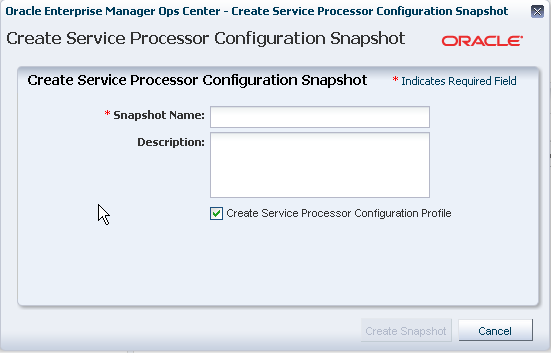Click the Snapshot Name label
Image resolution: width=560 pixels, height=360 pixels.
(159, 115)
